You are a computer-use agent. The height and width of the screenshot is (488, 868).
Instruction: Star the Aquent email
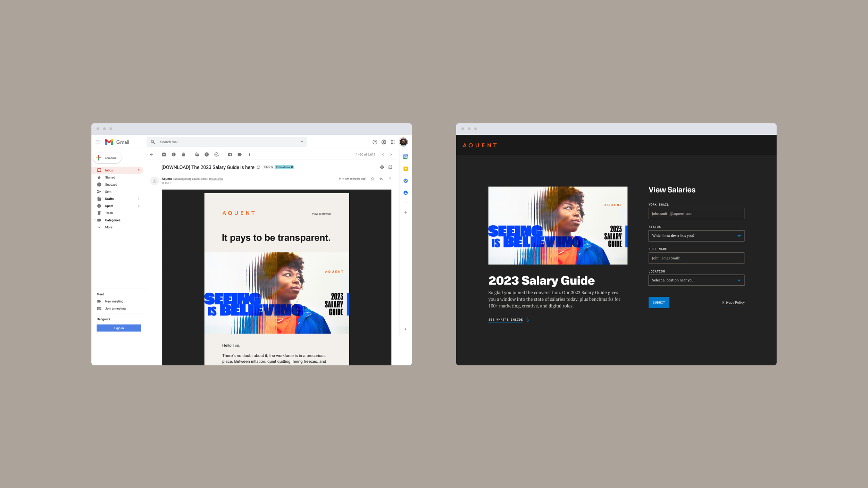373,179
